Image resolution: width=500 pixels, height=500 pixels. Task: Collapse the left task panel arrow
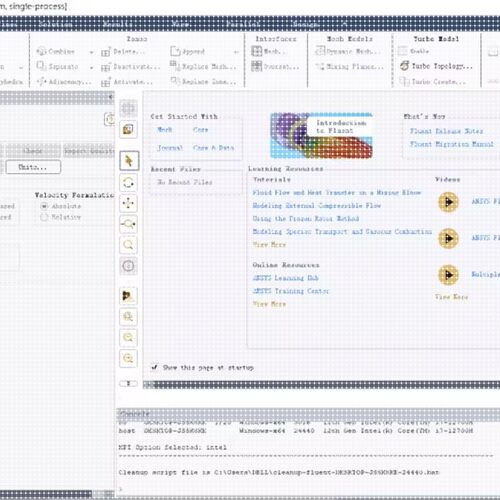111,97
